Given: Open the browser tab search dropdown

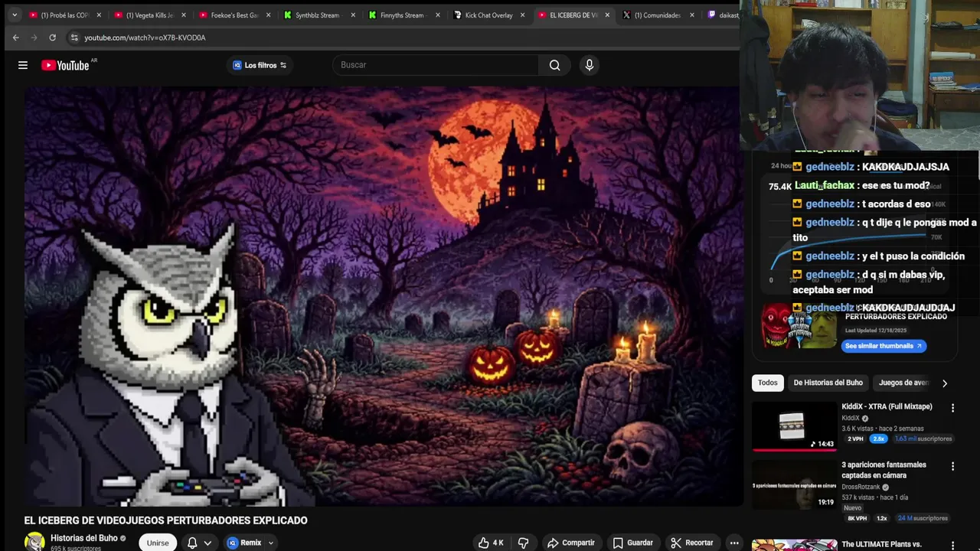Looking at the screenshot, I should (x=14, y=15).
